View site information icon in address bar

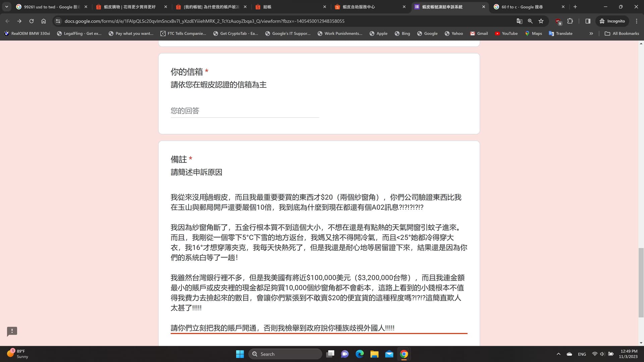[58, 21]
